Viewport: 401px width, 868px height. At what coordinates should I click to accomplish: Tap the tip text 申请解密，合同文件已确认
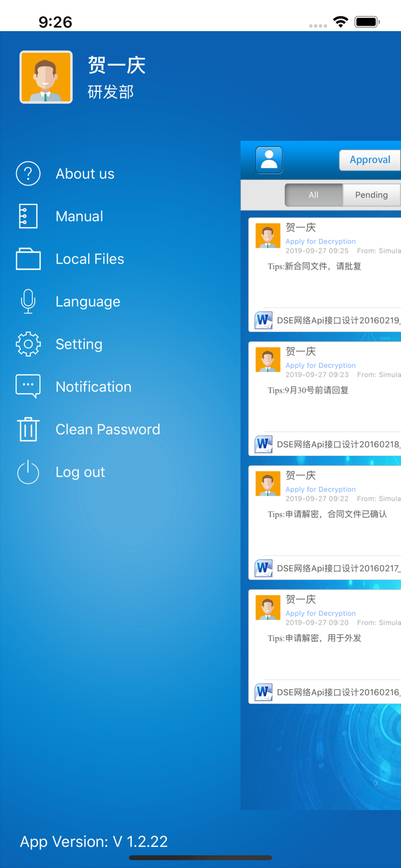click(336, 514)
